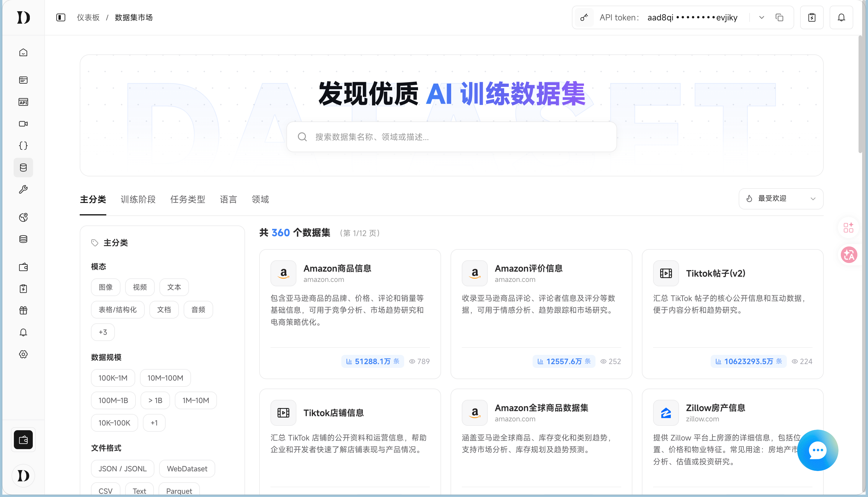Image resolution: width=868 pixels, height=497 pixels.
Task: Toggle the 表格/结构化 filter chip
Action: pos(118,310)
